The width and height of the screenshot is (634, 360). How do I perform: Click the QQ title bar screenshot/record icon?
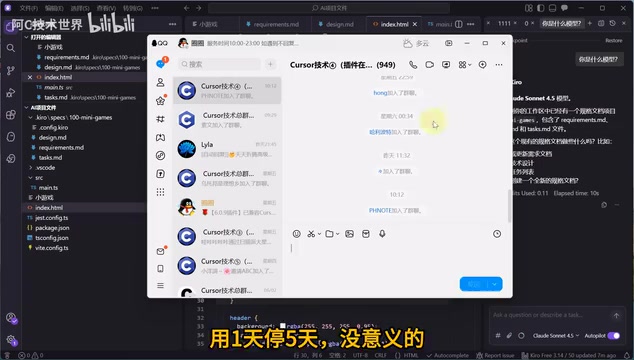coord(448,43)
